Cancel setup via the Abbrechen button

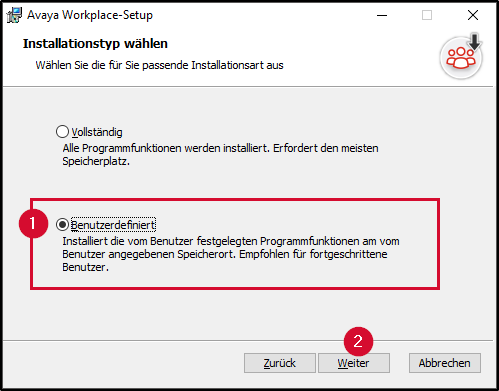(445, 363)
